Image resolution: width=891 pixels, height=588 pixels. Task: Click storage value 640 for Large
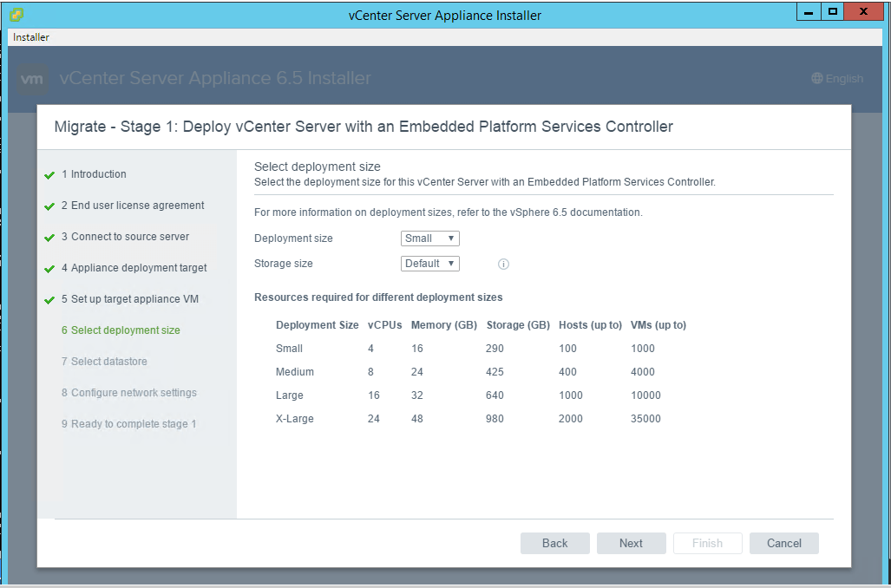[x=495, y=395]
